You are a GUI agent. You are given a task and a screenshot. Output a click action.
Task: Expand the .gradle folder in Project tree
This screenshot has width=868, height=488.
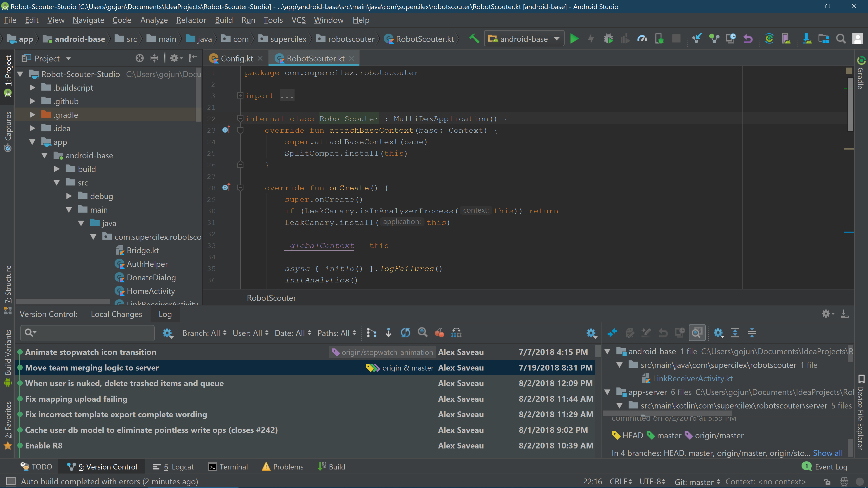32,115
